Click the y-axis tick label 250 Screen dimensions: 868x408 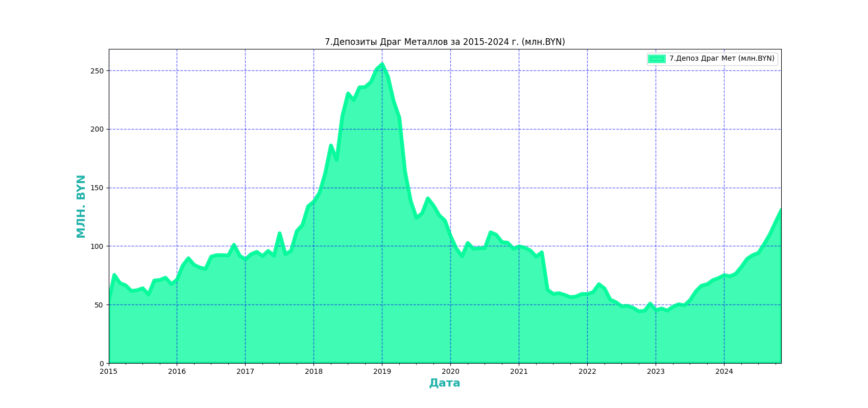[x=97, y=71]
